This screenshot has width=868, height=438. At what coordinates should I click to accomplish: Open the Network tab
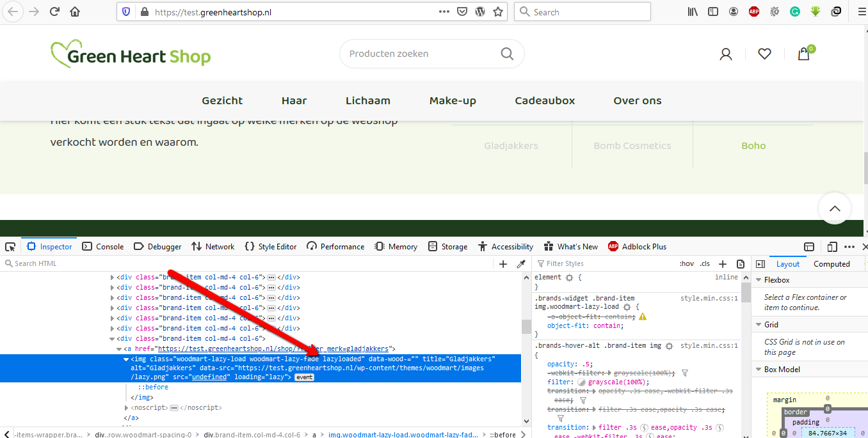213,247
